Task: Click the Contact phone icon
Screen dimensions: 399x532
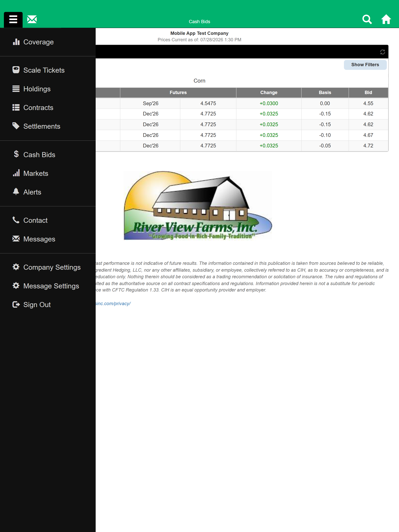Action: click(x=16, y=220)
